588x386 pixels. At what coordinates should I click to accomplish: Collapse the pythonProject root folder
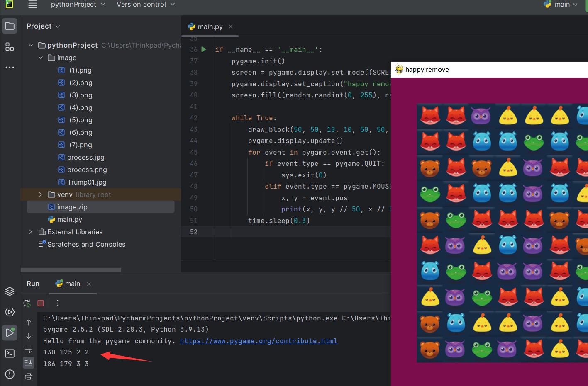31,45
